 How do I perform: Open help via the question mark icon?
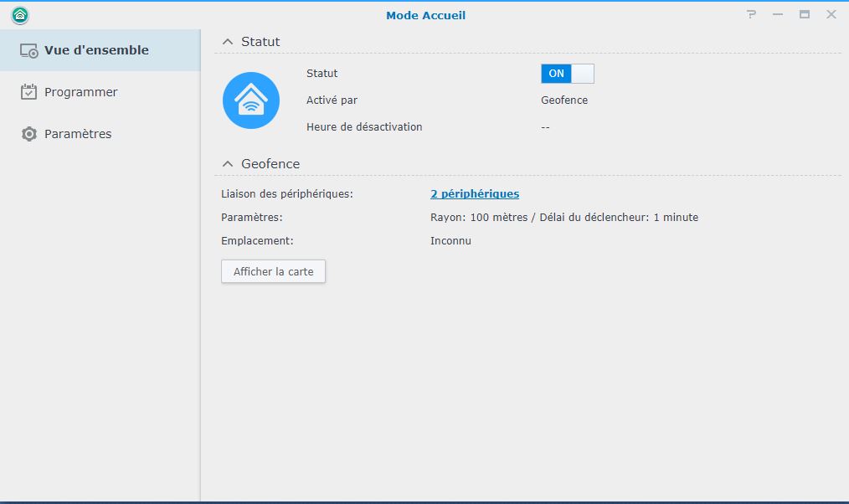click(751, 15)
